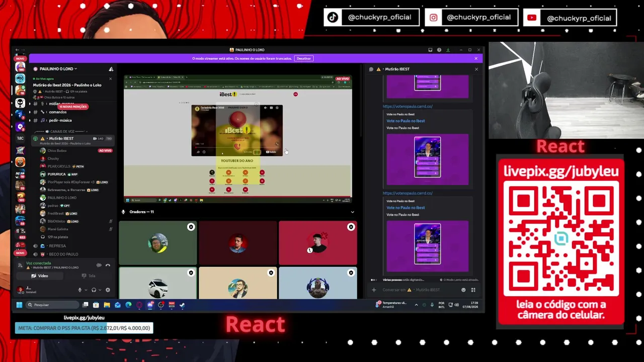Disconnect from voice with hang-up icon

pos(108,265)
